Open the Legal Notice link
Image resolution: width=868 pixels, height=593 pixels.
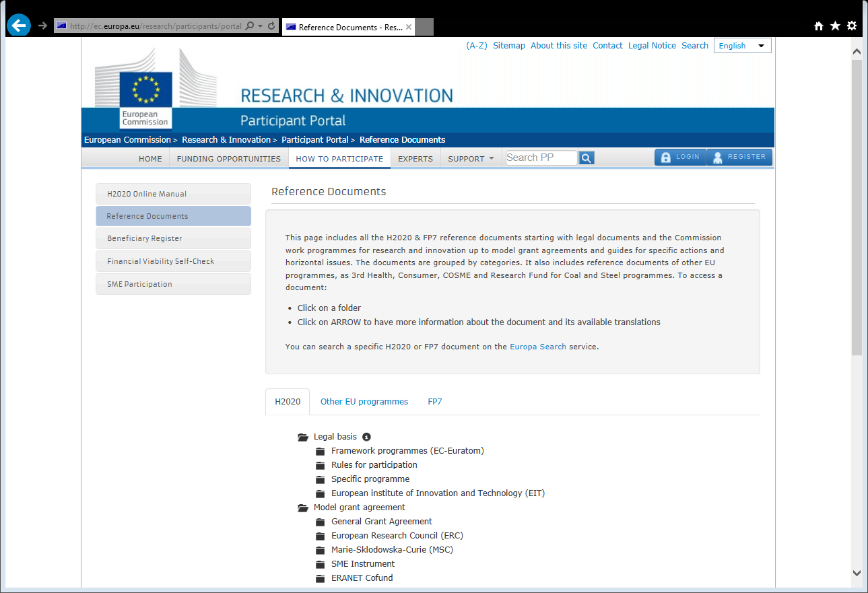(x=652, y=46)
